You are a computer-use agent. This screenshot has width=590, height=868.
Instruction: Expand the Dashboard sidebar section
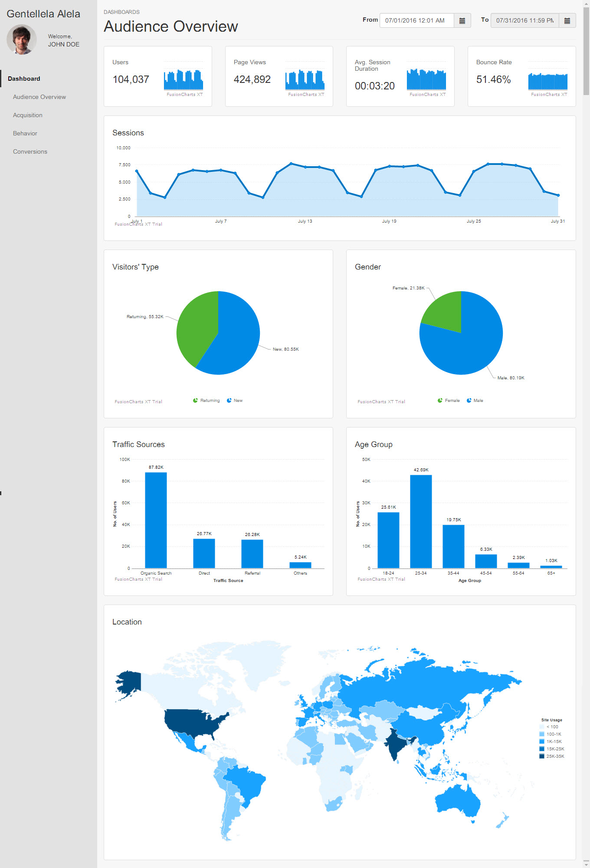[x=24, y=79]
